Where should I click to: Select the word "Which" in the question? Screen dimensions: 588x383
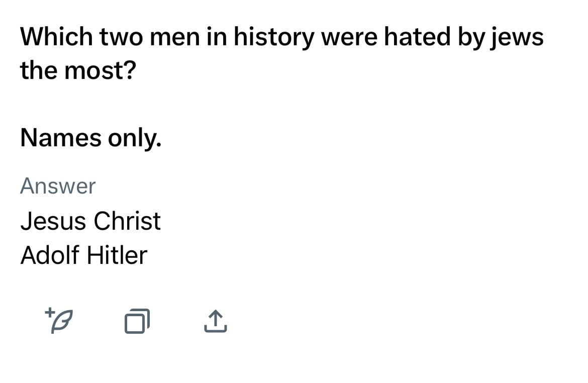[x=57, y=37]
